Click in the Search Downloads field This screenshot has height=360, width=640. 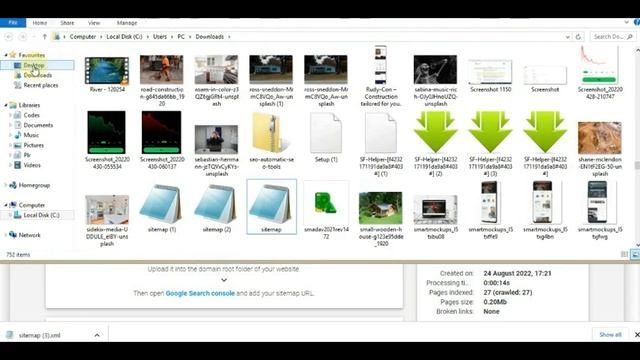click(613, 37)
